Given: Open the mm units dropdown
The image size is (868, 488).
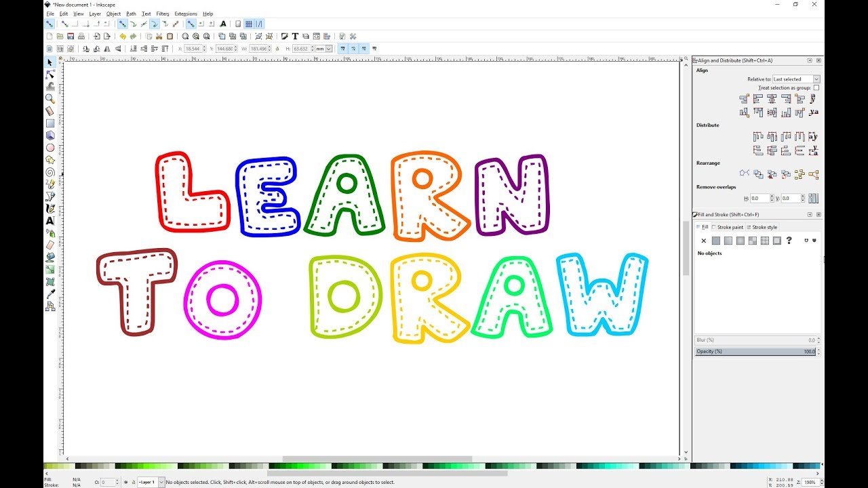Looking at the screenshot, I should [x=323, y=49].
